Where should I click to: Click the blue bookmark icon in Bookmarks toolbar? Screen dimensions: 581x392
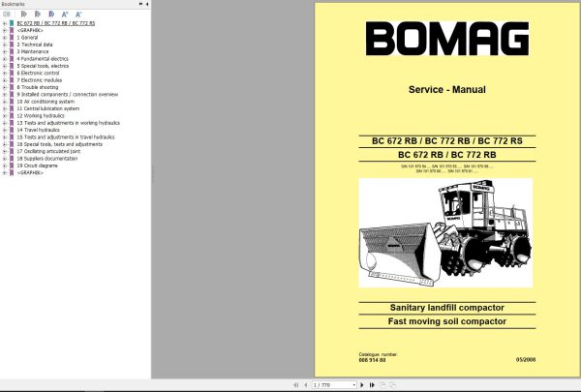click(51, 15)
